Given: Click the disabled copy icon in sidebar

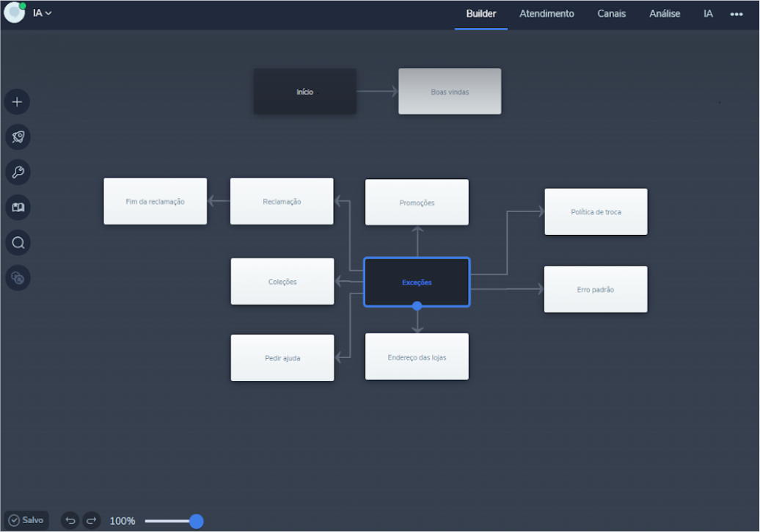Looking at the screenshot, I should 17,278.
